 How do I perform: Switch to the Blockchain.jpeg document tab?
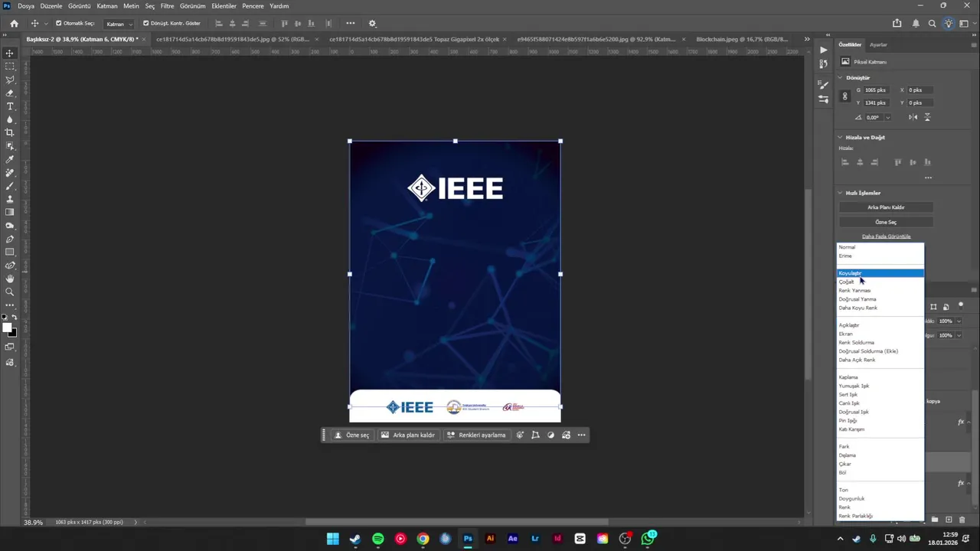742,39
